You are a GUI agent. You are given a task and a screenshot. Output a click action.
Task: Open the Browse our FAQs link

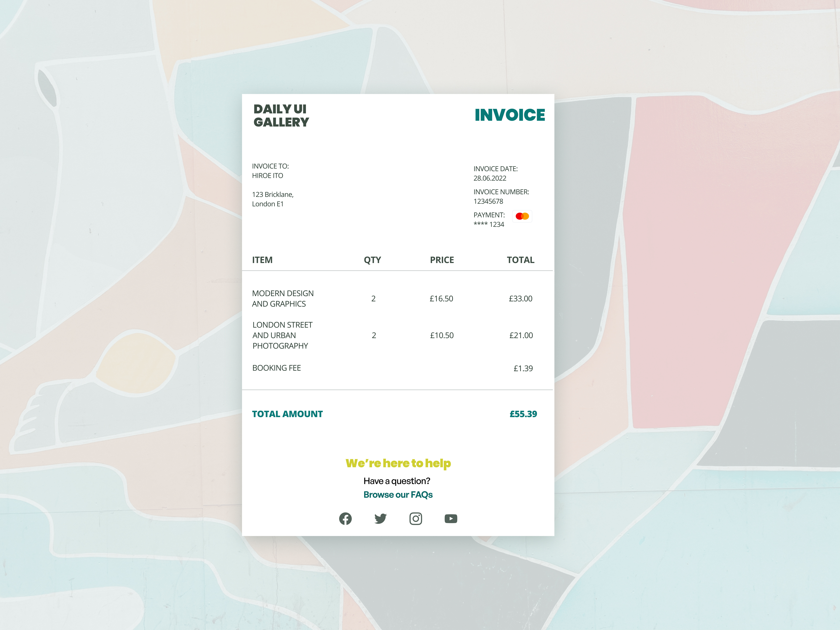pos(398,494)
